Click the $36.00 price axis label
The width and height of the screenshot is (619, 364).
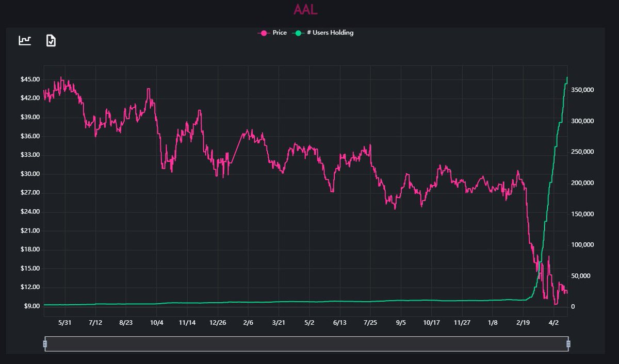click(x=30, y=136)
